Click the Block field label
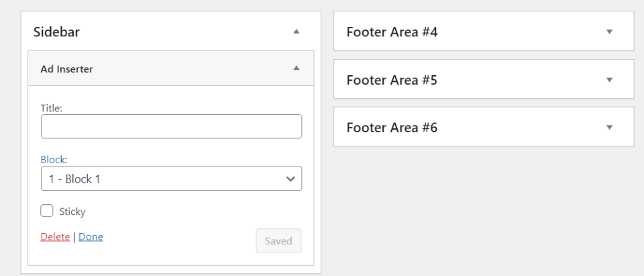This screenshot has height=276, width=644. point(54,160)
